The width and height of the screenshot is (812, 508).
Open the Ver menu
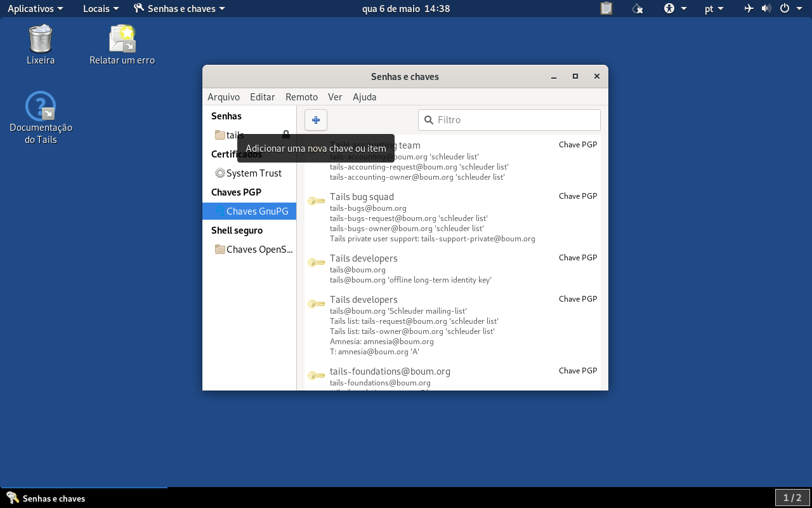(335, 97)
